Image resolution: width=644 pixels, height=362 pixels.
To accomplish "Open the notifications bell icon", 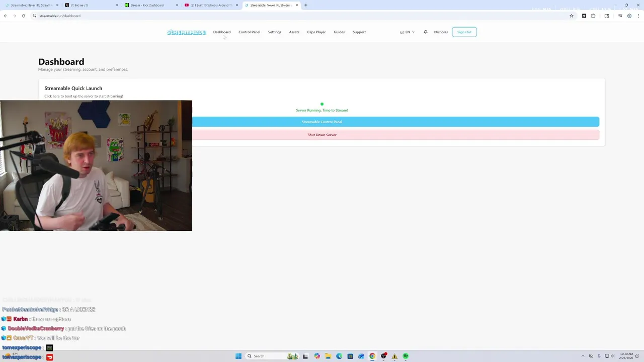I will point(426,32).
